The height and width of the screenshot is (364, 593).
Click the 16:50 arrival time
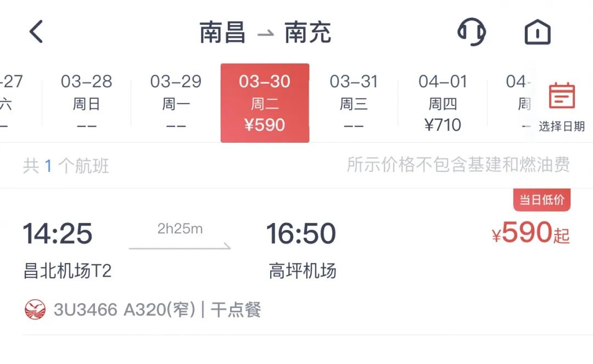pos(301,233)
